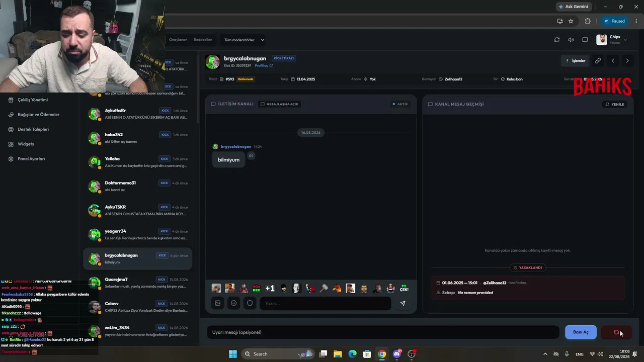Focus the Yazın message input field
Image resolution: width=644 pixels, height=362 pixels.
(x=325, y=303)
